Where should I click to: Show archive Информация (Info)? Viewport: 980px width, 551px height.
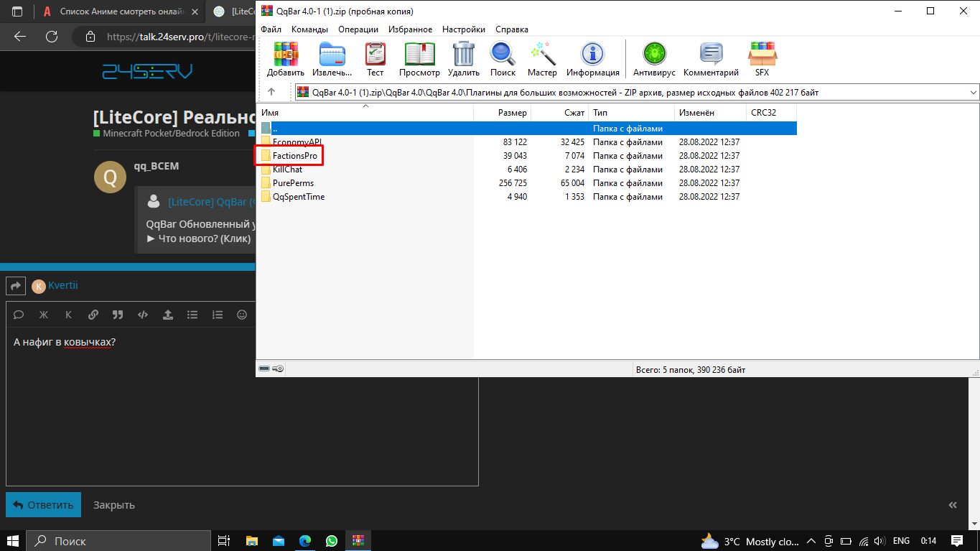592,59
